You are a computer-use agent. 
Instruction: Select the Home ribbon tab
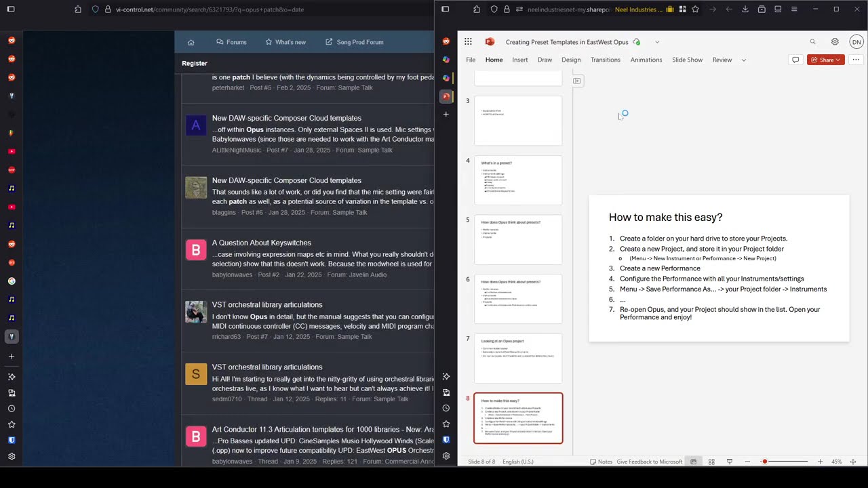tap(494, 60)
